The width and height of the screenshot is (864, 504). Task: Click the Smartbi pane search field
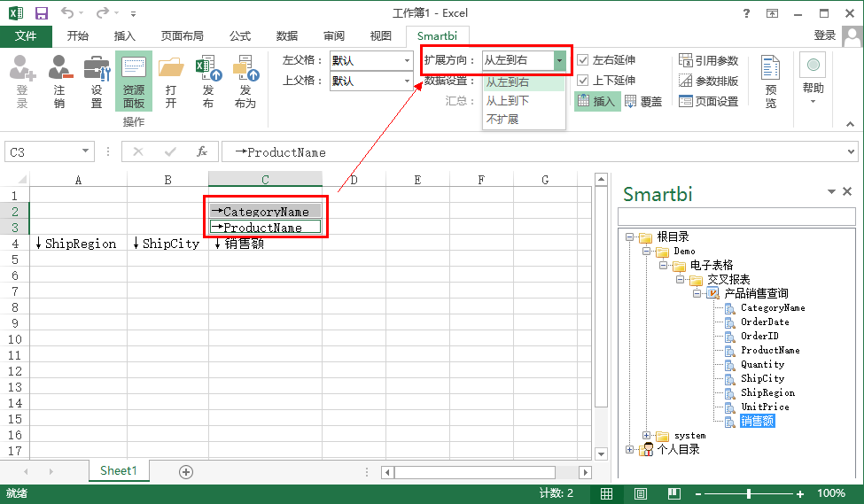coord(736,216)
